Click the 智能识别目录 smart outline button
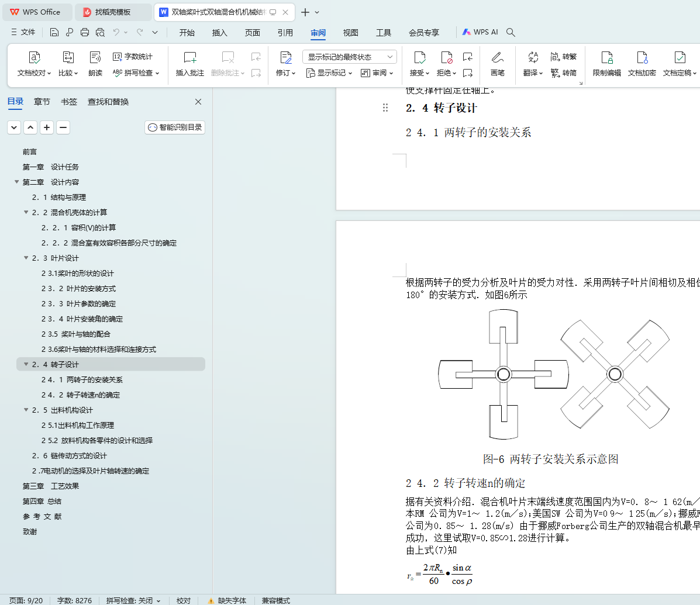Viewport: 700px width, 605px height. point(175,127)
